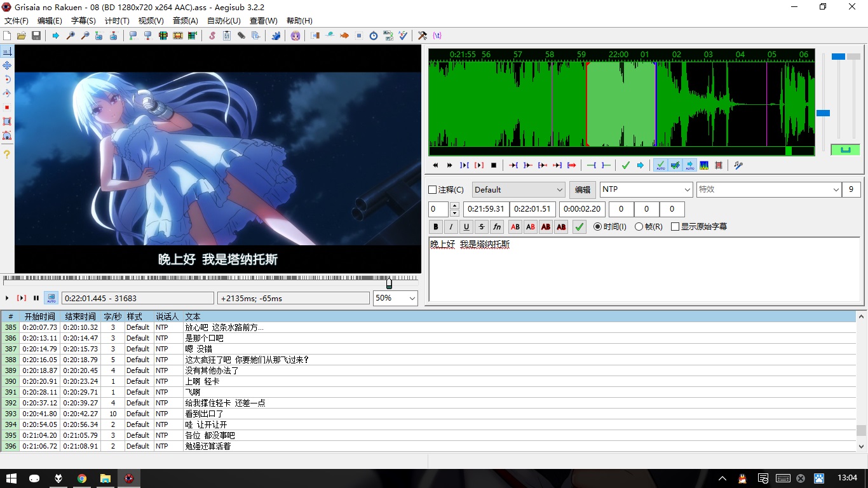
Task: Toggle auto-commit audio changes button
Action: pos(660,165)
